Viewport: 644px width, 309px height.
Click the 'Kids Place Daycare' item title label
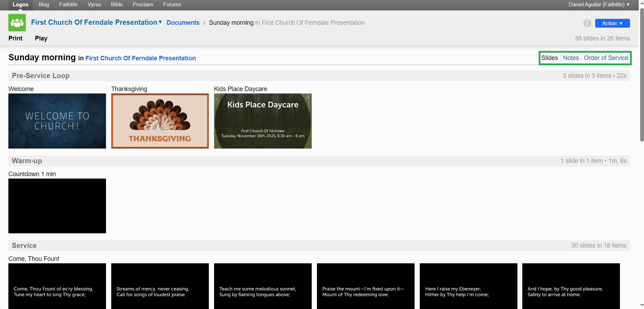pos(241,89)
